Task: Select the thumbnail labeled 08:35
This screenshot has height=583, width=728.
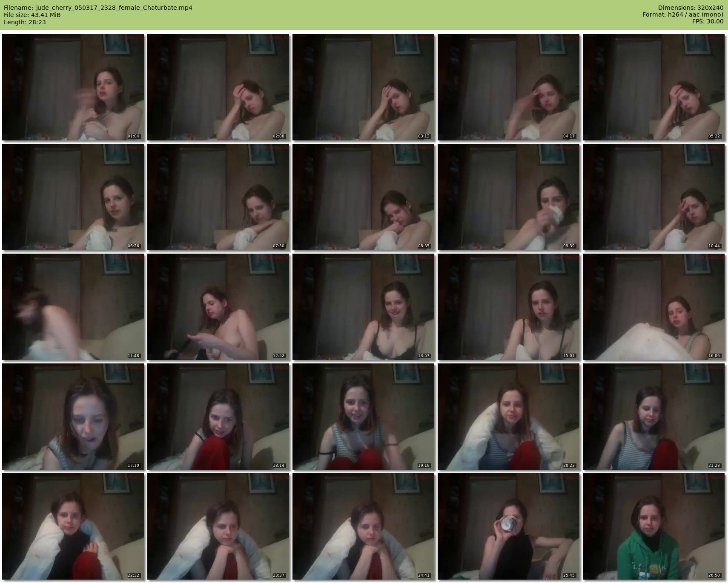Action: (x=363, y=197)
